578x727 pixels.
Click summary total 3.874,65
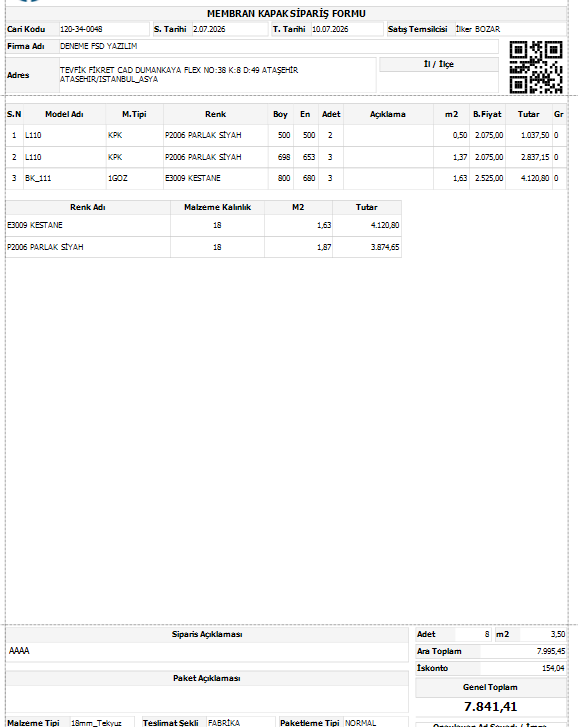385,247
